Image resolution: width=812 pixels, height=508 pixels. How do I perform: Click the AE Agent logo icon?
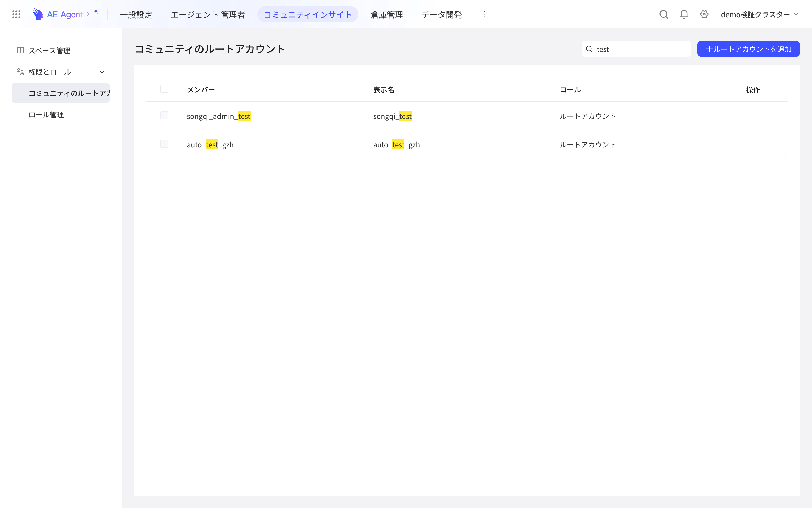38,14
